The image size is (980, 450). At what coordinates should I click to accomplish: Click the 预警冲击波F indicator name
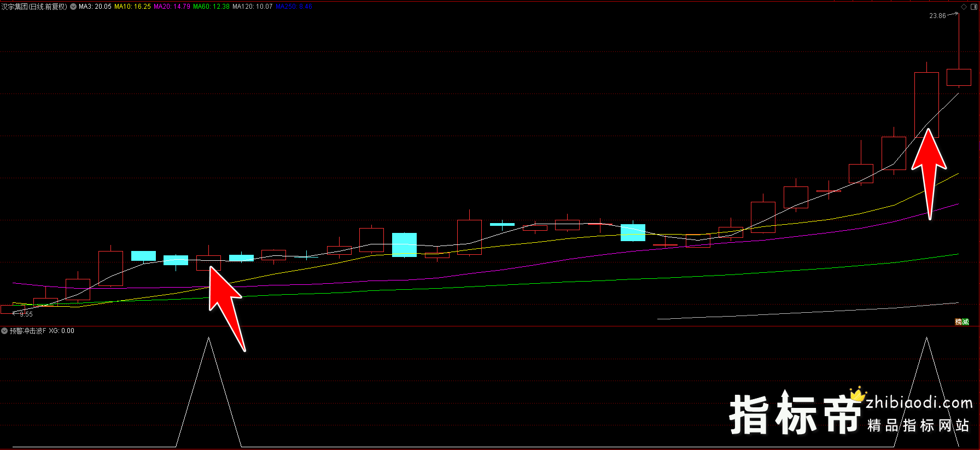click(28, 331)
